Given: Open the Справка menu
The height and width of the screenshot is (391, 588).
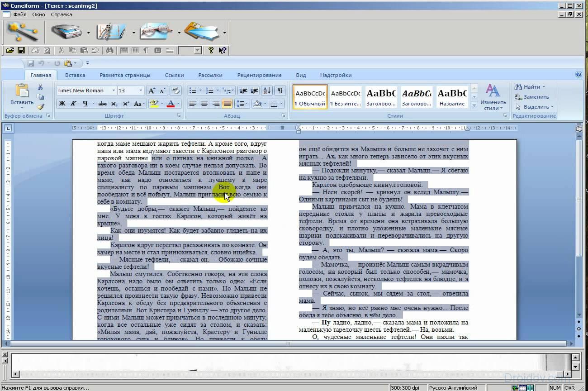Looking at the screenshot, I should pos(62,14).
